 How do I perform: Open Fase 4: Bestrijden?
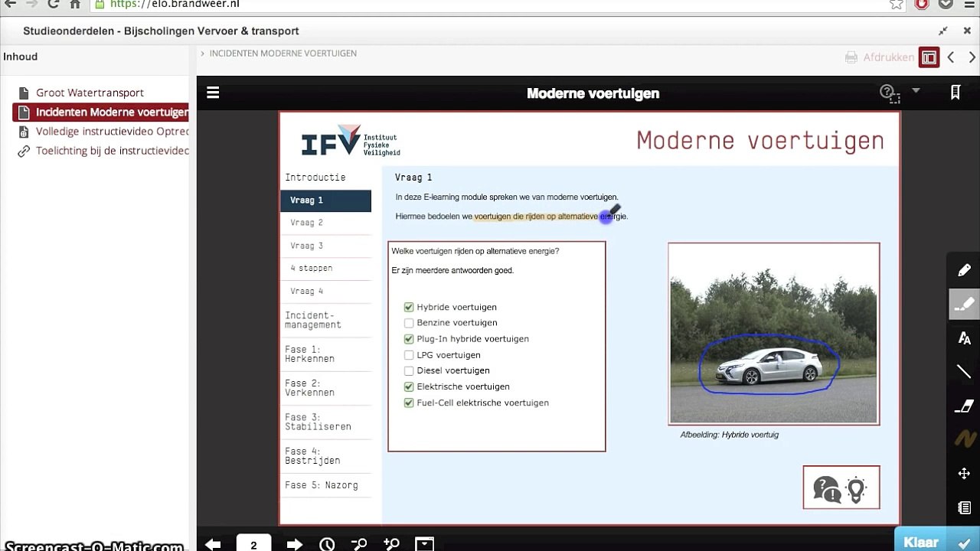312,456
